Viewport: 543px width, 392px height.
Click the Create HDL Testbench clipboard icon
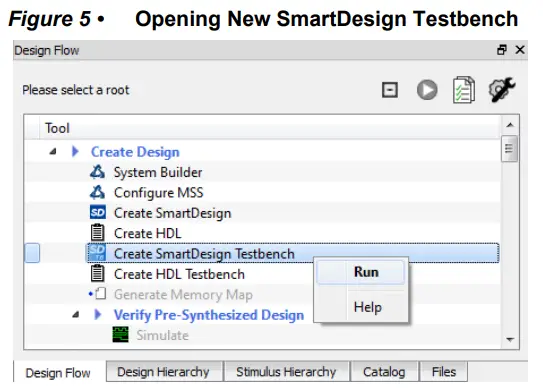[x=97, y=273]
